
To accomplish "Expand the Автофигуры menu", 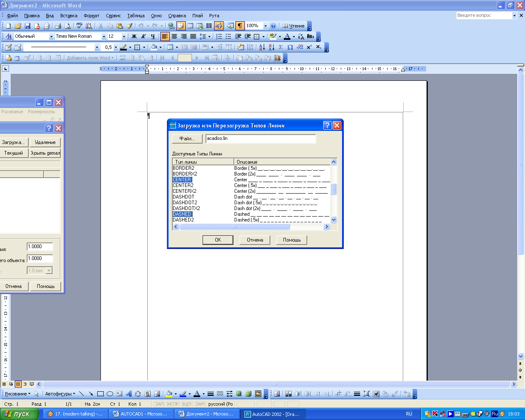I will [x=60, y=394].
